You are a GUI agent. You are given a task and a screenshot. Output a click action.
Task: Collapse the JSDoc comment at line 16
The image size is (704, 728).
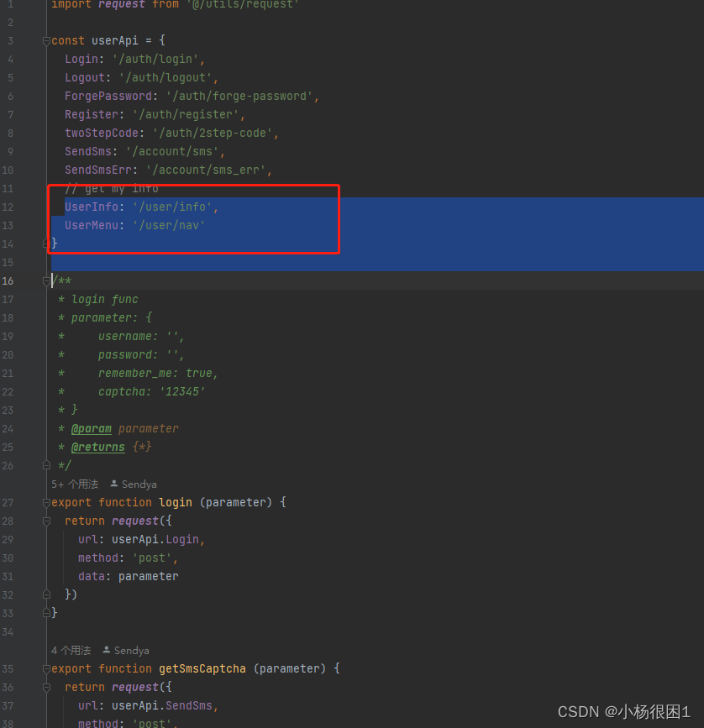(47, 280)
